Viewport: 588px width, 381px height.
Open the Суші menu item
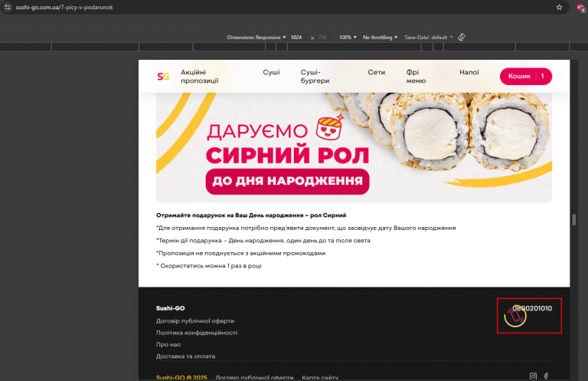tap(271, 72)
